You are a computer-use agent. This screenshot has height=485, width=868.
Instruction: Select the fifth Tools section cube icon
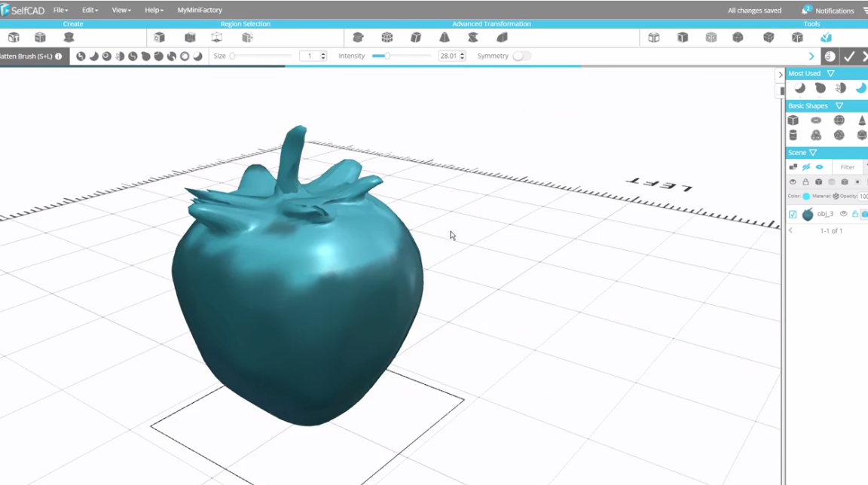769,38
